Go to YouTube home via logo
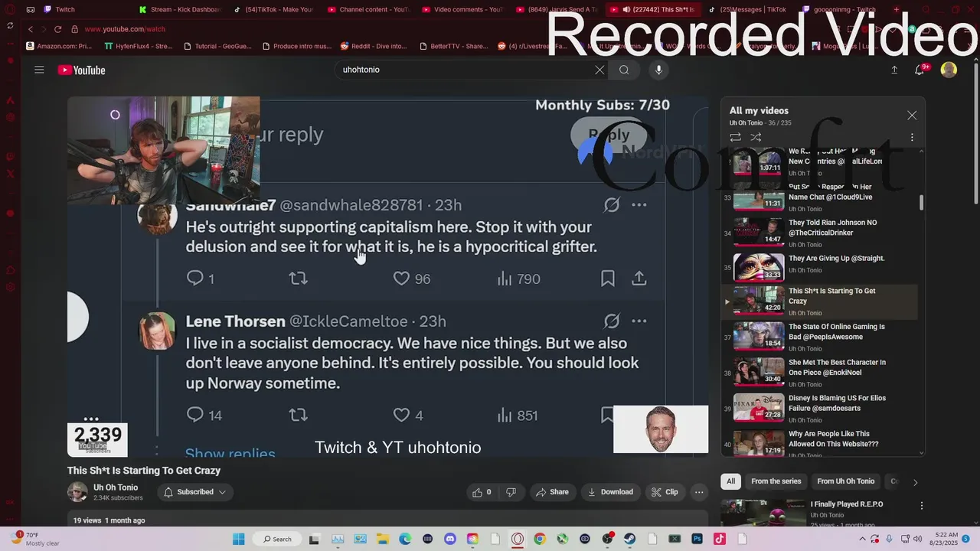Viewport: 980px width, 551px height. 81,70
